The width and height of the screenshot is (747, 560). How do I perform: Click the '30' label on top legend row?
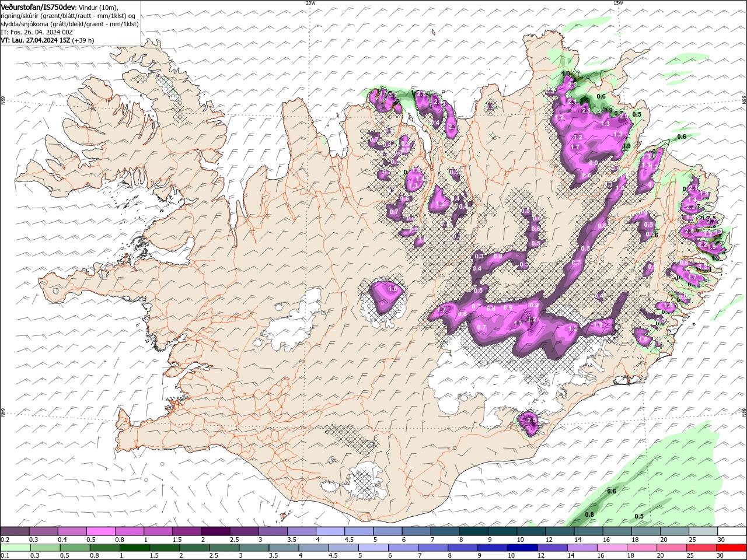(721, 540)
